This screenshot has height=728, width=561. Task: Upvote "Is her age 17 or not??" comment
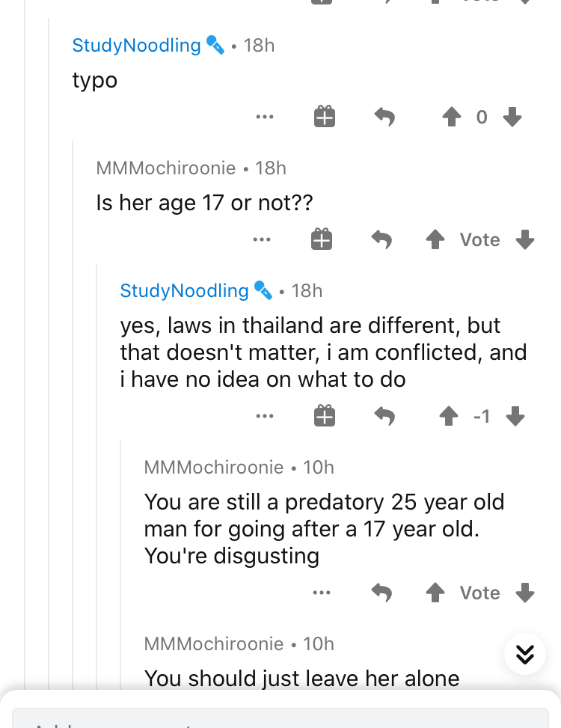[x=435, y=239]
